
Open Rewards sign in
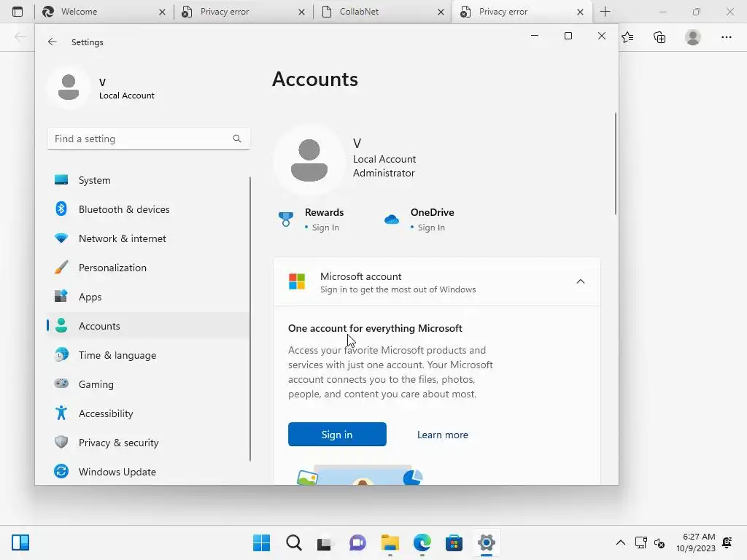pyautogui.click(x=311, y=219)
